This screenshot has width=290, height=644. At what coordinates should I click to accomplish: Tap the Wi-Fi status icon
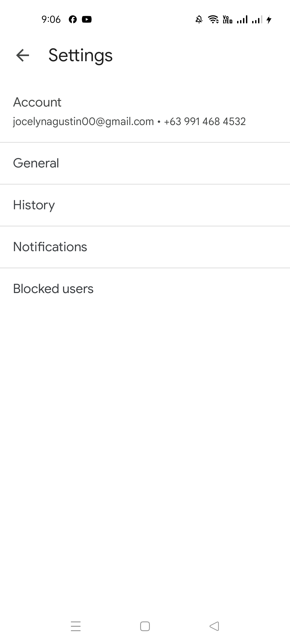213,20
